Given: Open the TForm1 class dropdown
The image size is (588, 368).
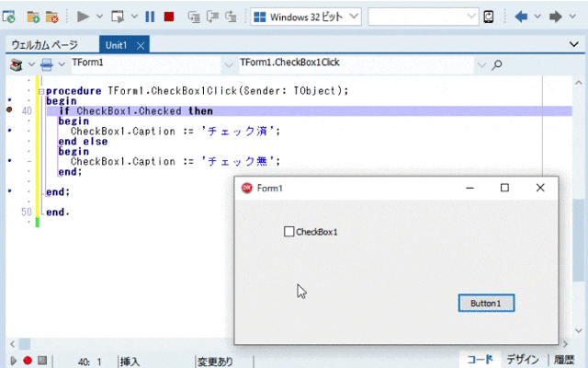Looking at the screenshot, I should pos(229,65).
